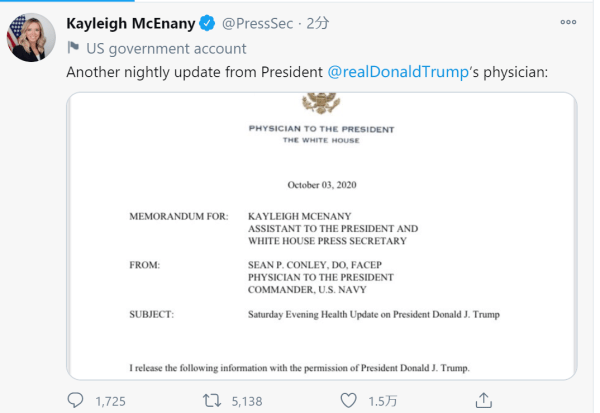Open the share tweet icon
Viewport: 600px width, 413px height.
pos(483,400)
